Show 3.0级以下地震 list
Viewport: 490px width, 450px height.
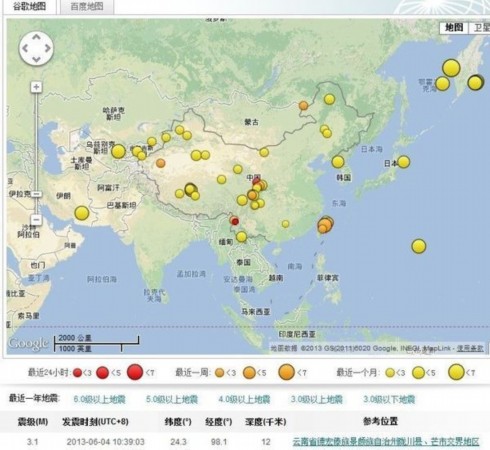click(389, 399)
